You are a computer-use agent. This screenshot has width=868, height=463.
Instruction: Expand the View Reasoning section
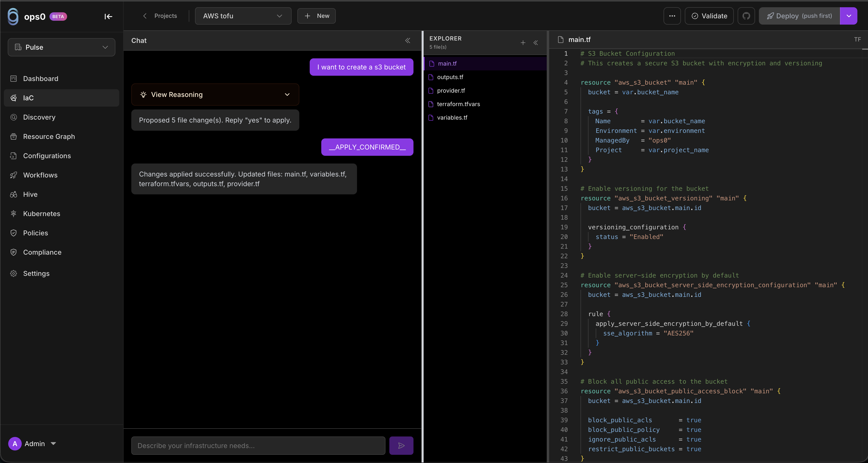pyautogui.click(x=215, y=95)
